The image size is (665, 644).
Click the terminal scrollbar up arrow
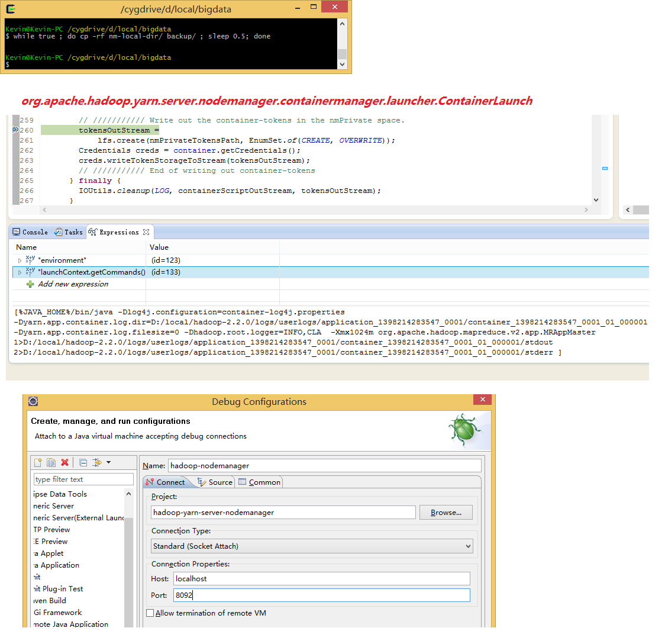(342, 24)
